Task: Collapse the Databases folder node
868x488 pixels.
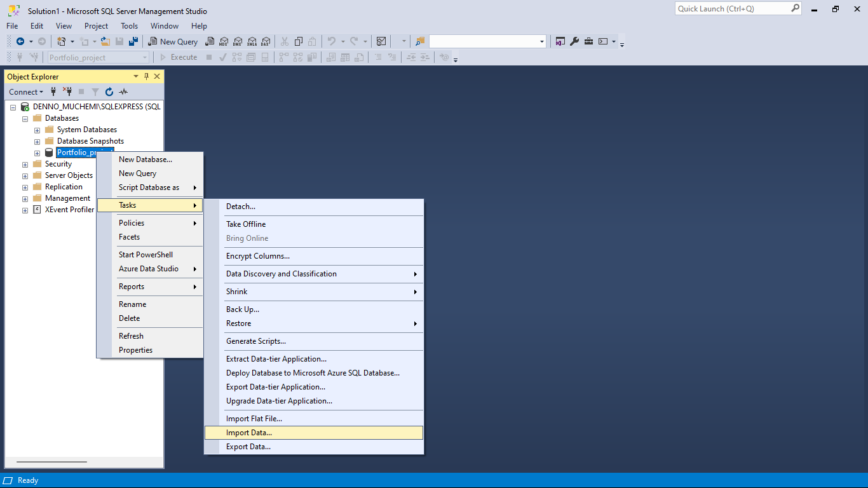Action: pos(25,118)
